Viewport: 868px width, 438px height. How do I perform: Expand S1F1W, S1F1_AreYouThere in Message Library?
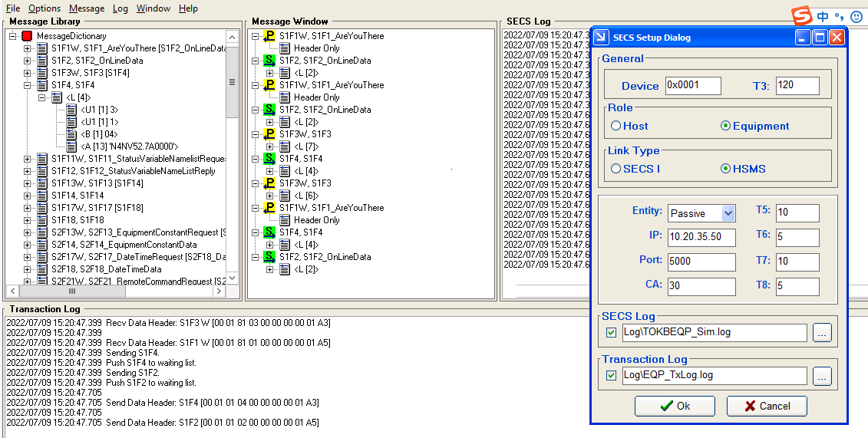(x=27, y=48)
